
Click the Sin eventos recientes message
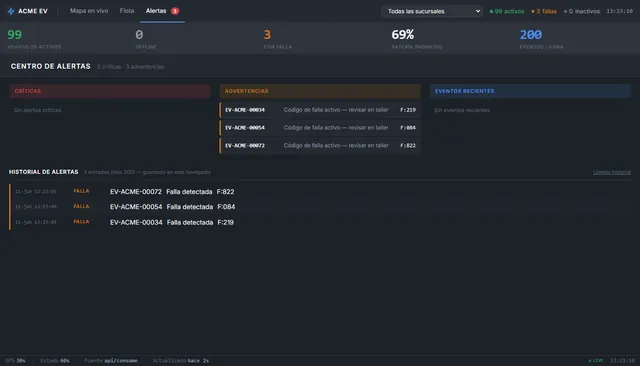pyautogui.click(x=462, y=110)
